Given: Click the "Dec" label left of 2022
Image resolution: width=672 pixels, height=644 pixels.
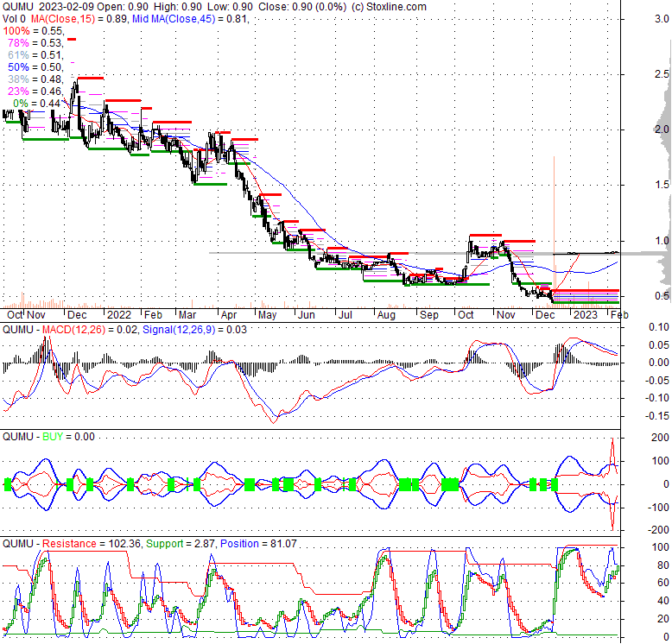Looking at the screenshot, I should point(77,315).
